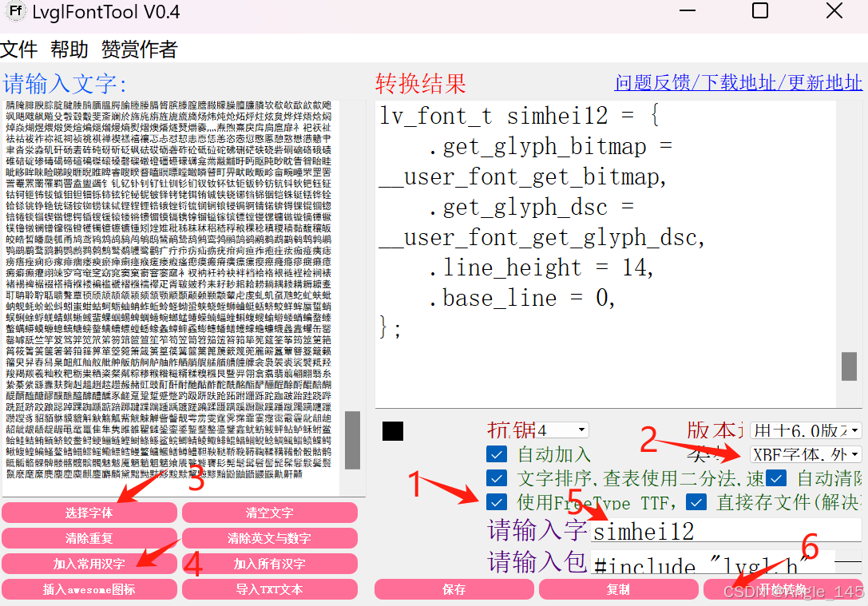Screen dimensions: 868x606
Task: Click the 导入TXT文本 button
Action: (x=270, y=589)
